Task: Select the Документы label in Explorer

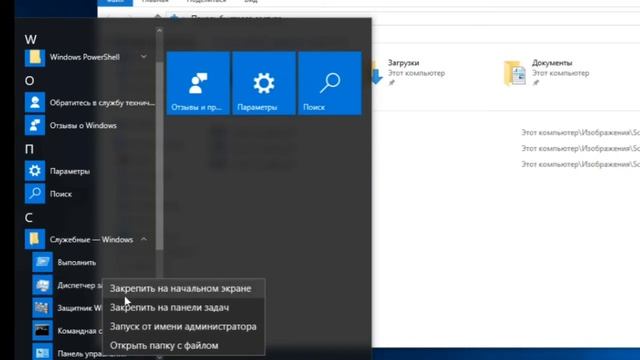Action: pos(552,63)
